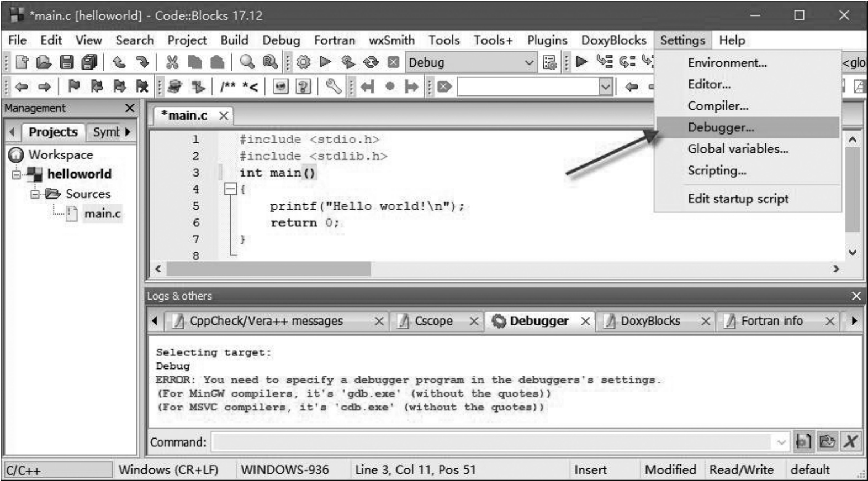Switch to the Fortran info tab

pos(771,321)
